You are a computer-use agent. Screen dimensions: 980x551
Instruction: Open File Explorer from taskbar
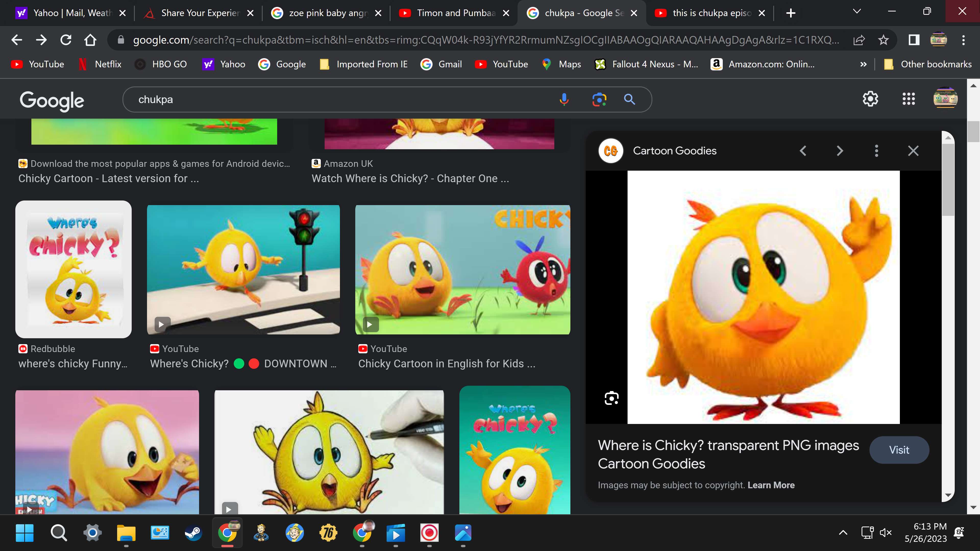pos(126,533)
